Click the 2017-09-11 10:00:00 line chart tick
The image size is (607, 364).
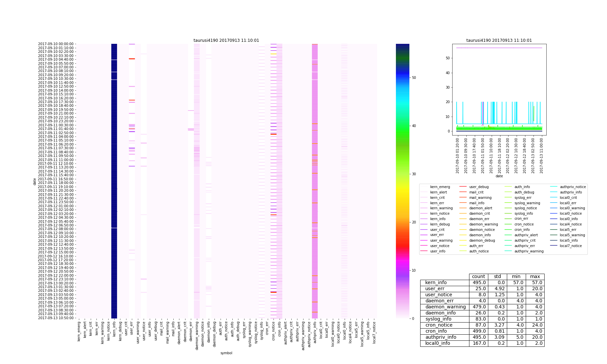[x=491, y=155]
